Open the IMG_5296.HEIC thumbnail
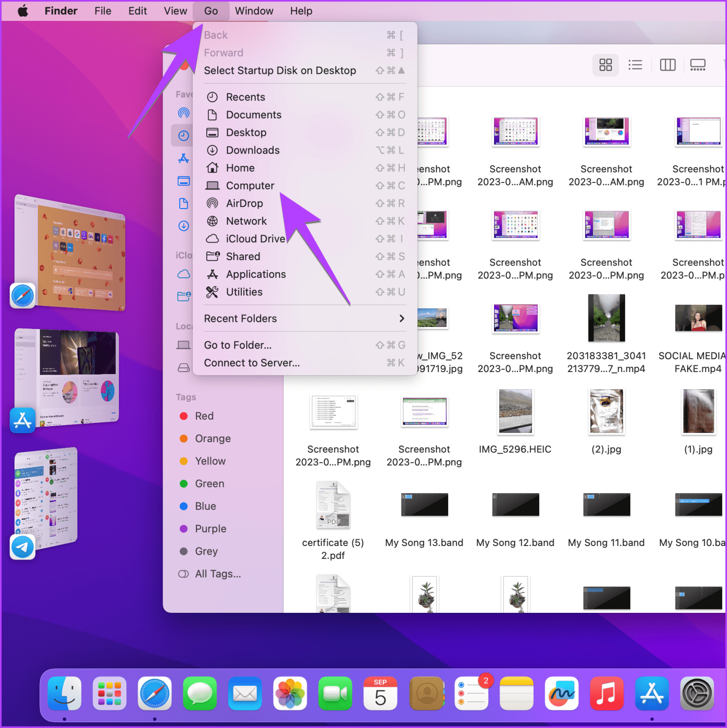This screenshot has height=728, width=727. click(515, 411)
